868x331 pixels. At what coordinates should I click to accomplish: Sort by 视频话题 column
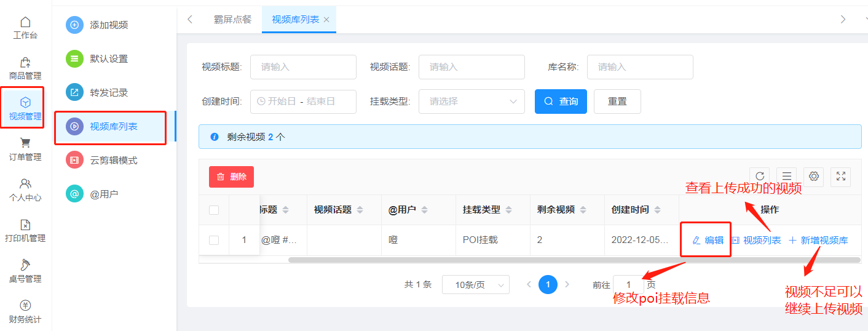pos(360,210)
